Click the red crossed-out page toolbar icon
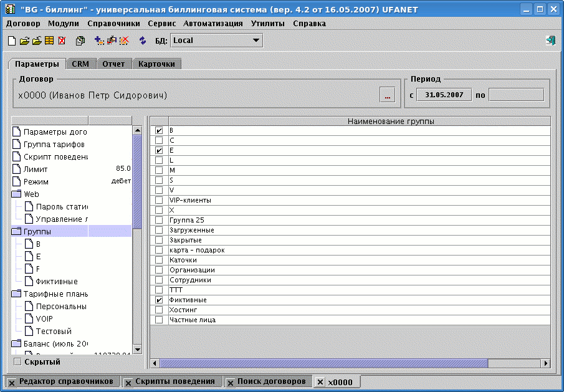564x392 pixels. pos(62,41)
